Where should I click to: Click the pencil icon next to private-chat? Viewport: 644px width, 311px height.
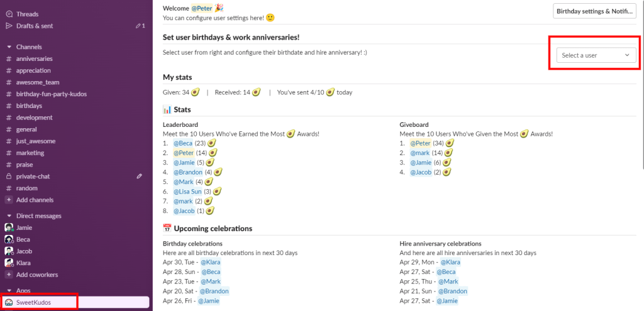[139, 177]
